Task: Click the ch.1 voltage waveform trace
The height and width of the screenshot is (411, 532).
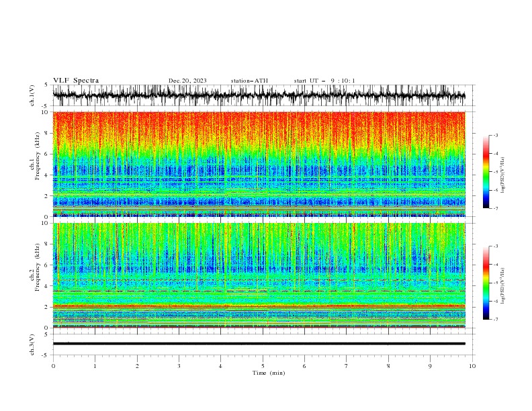Action: [259, 95]
